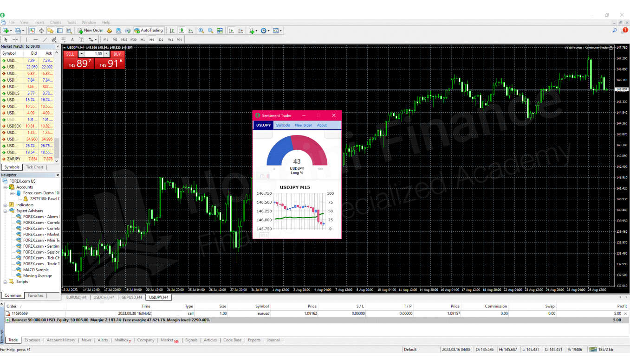The height and width of the screenshot is (364, 630).
Task: Switch to the Favorites tab in Navigator
Action: [35, 295]
